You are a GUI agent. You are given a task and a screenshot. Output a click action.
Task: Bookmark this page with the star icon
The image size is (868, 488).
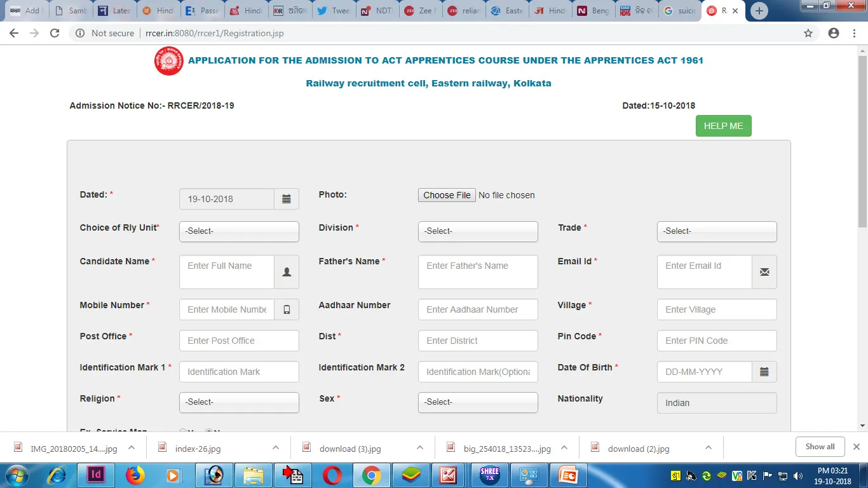coord(808,33)
